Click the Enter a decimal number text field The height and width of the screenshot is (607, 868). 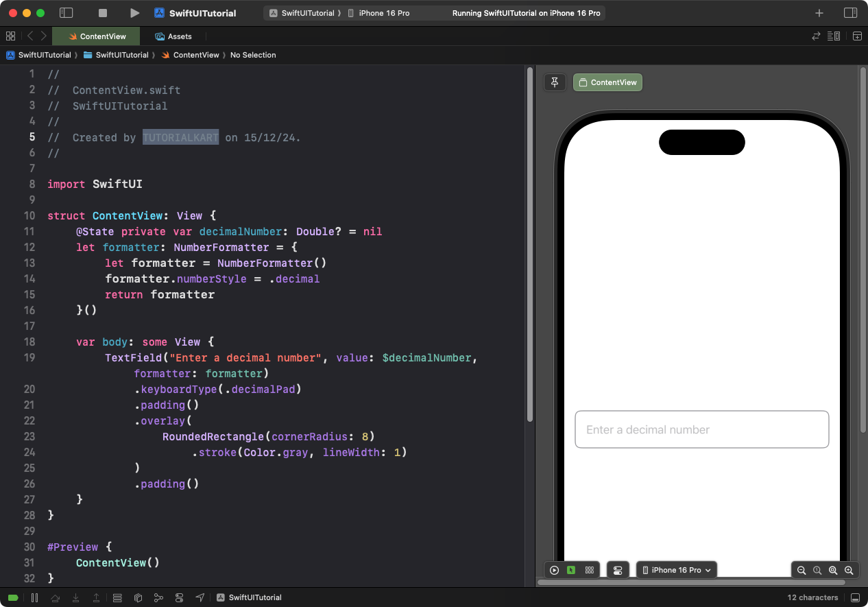[701, 429]
